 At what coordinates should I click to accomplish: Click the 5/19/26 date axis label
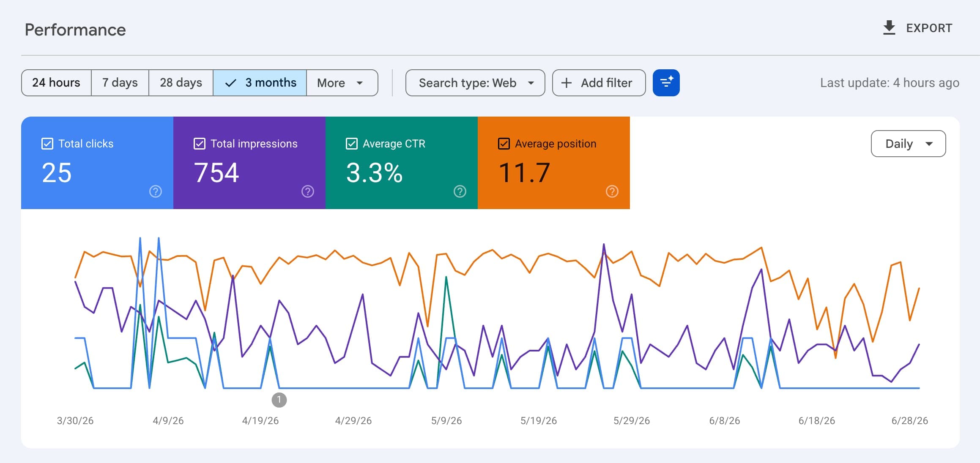(539, 421)
